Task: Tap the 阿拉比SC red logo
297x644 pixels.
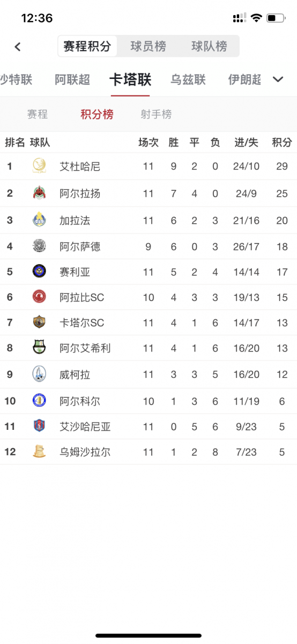Action: 39,297
